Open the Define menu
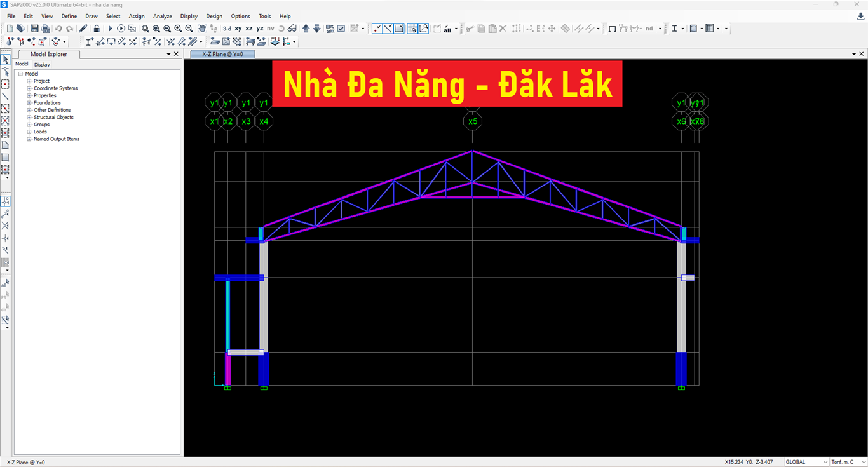 click(x=69, y=16)
